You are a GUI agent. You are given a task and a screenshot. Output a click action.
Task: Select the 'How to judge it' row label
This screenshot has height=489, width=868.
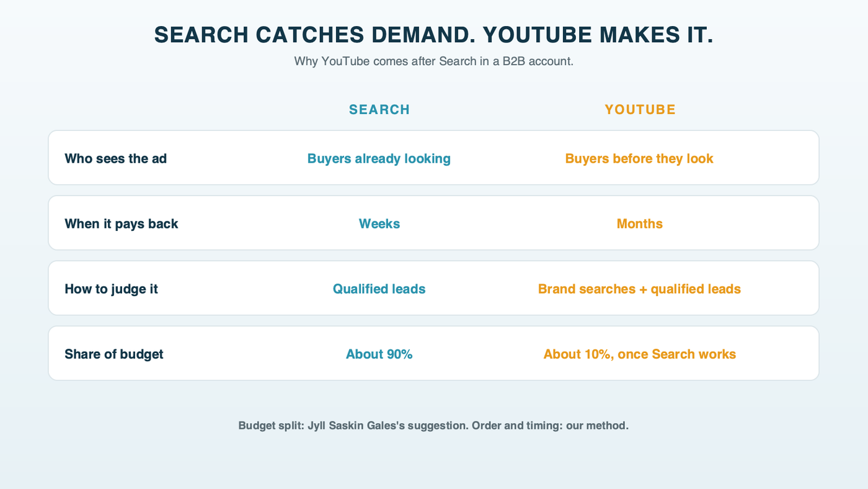pos(112,289)
